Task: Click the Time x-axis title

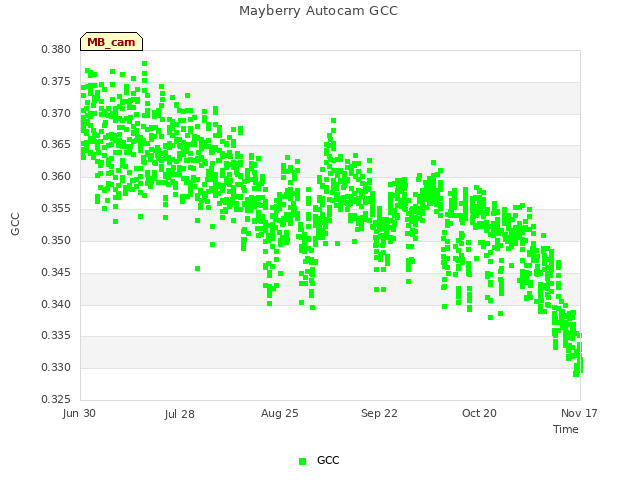Action: coord(566,429)
